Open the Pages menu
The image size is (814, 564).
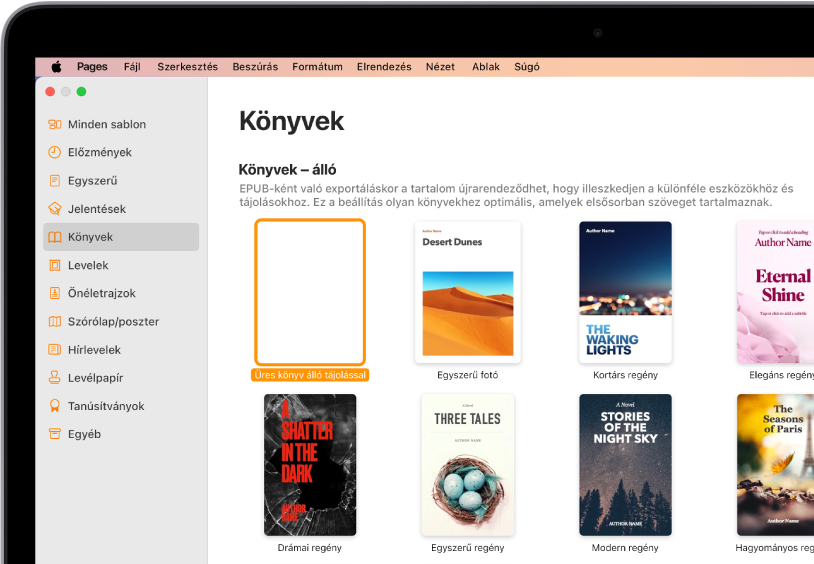(92, 66)
